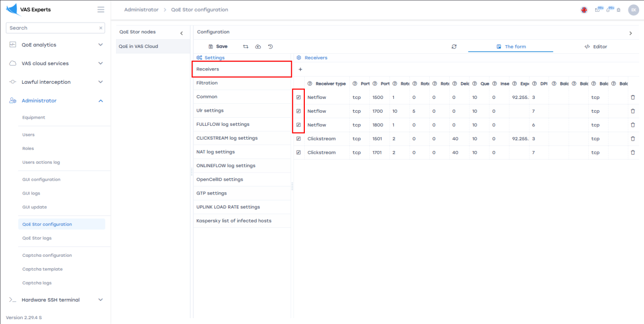644x324 pixels.
Task: Click the bug report icon
Action: click(x=618, y=10)
